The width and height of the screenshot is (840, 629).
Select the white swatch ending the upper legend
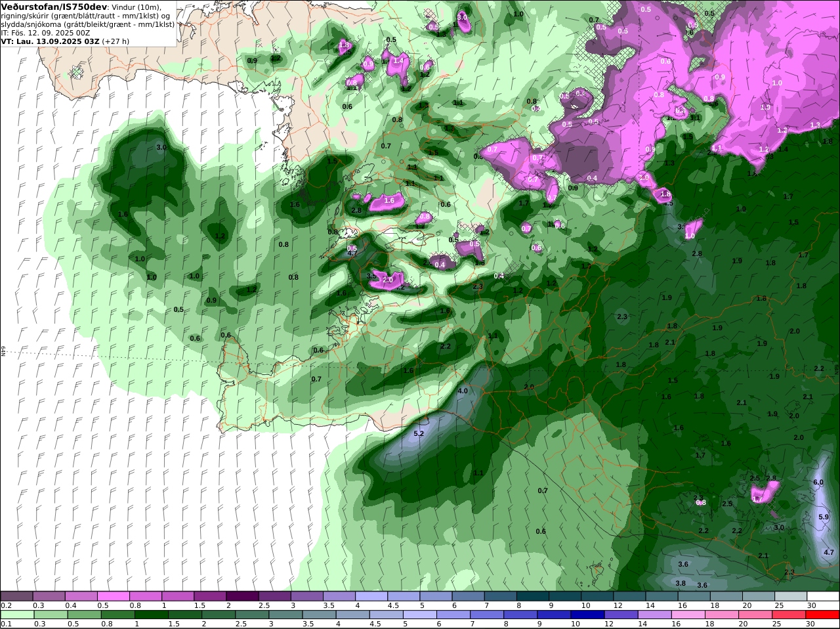[x=824, y=596]
